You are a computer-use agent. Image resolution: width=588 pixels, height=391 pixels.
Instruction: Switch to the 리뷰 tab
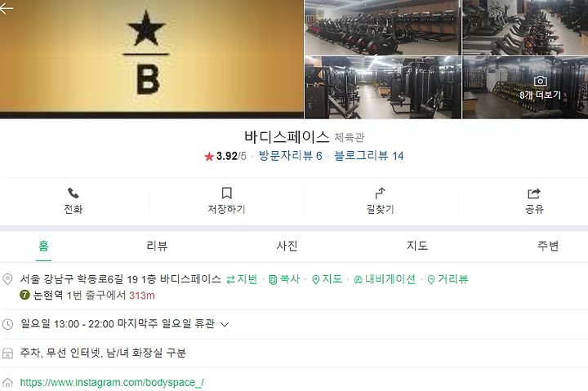click(157, 246)
